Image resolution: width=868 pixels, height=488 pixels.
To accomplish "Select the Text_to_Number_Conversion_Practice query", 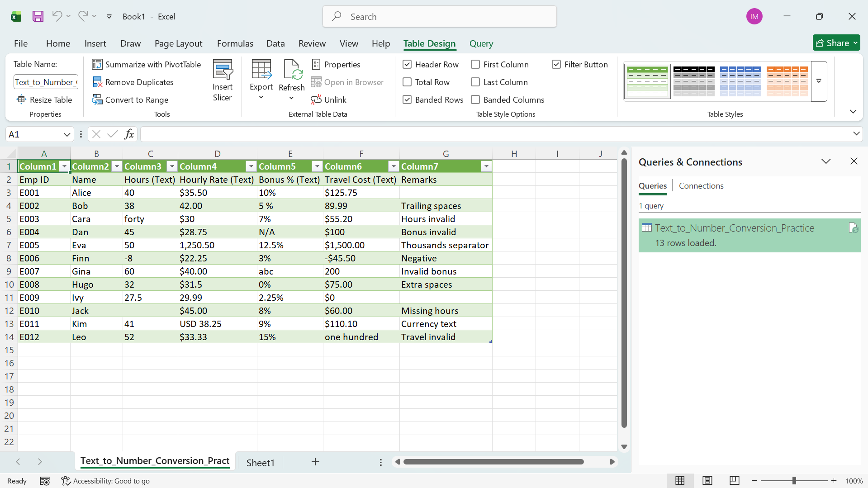I will pos(749,235).
